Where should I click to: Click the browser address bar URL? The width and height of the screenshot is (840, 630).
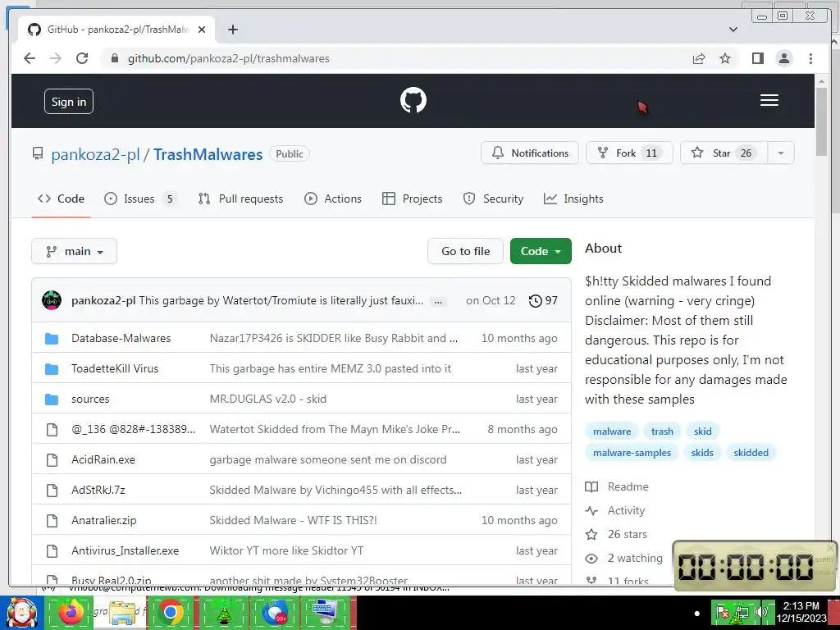(x=229, y=58)
